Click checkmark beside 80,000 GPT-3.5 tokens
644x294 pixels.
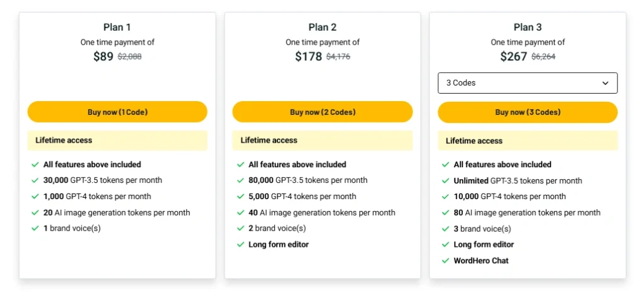[x=240, y=180]
